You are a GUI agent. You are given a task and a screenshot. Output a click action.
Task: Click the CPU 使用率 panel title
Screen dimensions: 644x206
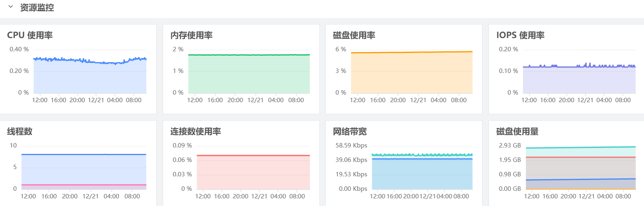(30, 35)
